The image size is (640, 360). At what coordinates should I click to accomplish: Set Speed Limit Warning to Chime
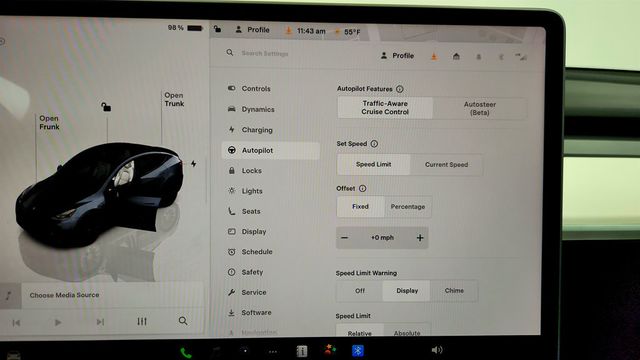(x=454, y=291)
